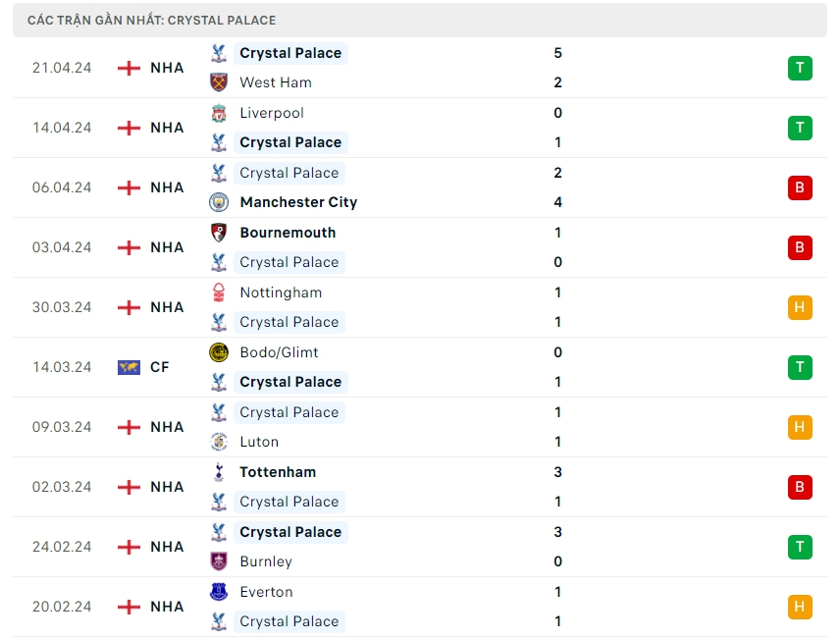Click the Burnley club crest icon
The image size is (840, 640).
click(x=219, y=561)
